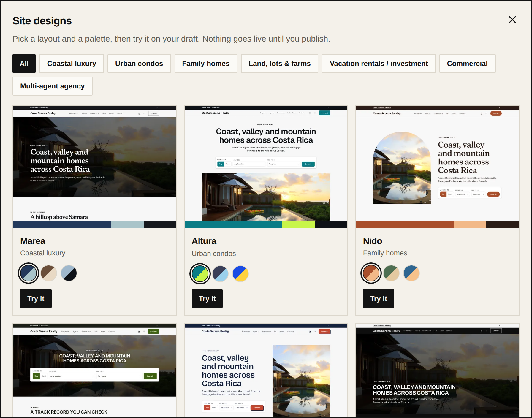Filter designs by Commercial

pos(467,64)
